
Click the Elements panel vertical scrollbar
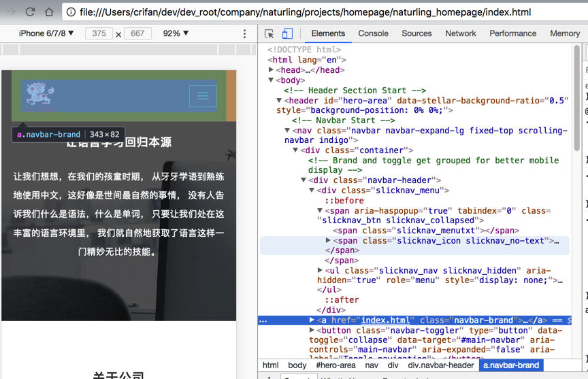pyautogui.click(x=576, y=98)
